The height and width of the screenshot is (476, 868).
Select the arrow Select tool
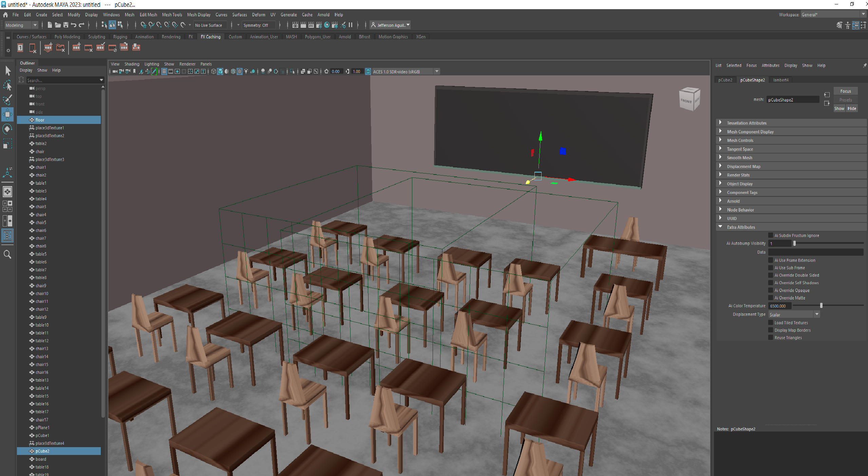[7, 71]
